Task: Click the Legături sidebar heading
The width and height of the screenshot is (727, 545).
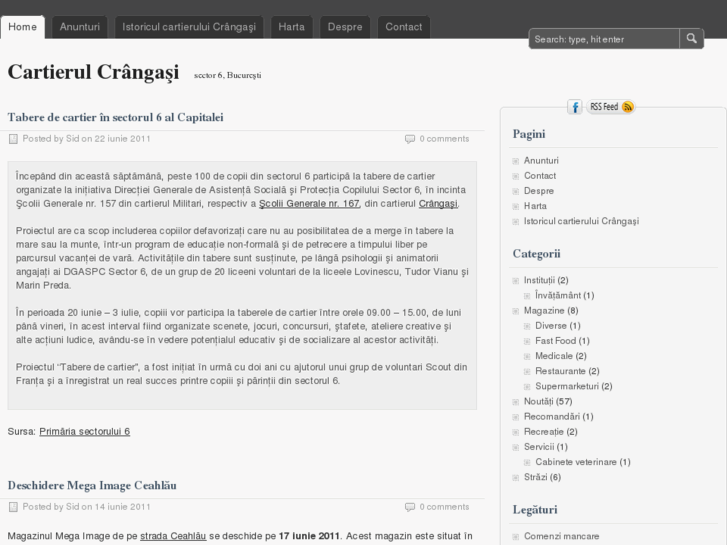Action: point(535,510)
